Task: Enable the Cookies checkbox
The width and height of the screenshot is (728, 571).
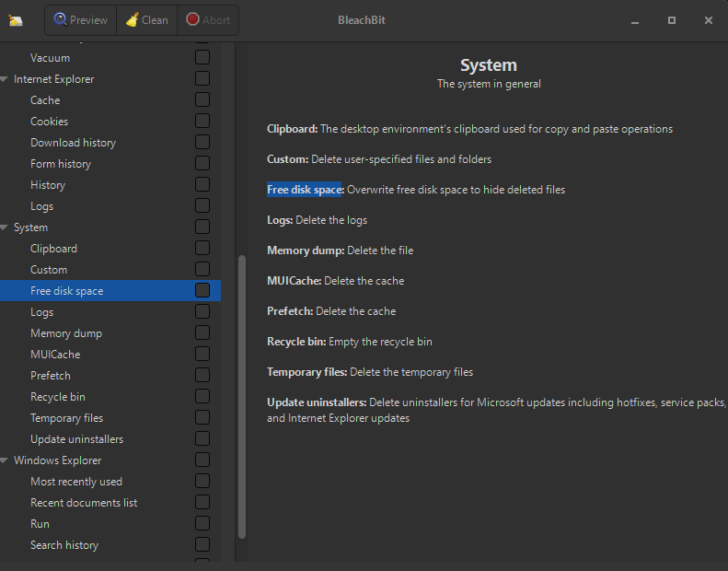Action: click(x=202, y=121)
